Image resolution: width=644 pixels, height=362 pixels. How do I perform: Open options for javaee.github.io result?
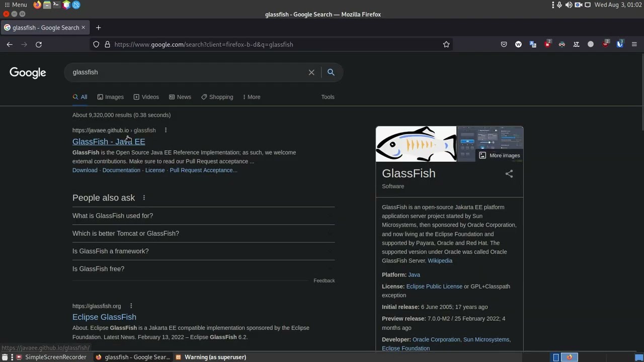click(x=166, y=130)
